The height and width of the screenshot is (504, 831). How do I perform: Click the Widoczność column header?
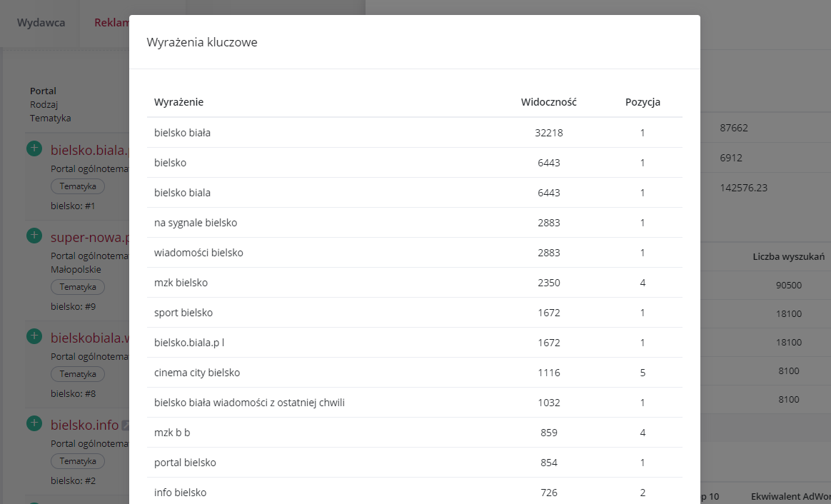pos(548,102)
